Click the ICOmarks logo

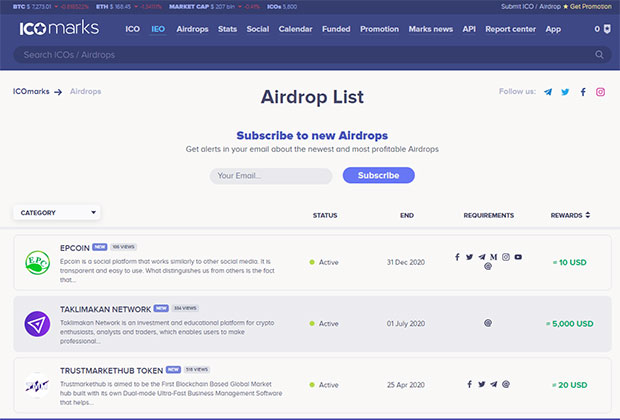click(x=59, y=28)
